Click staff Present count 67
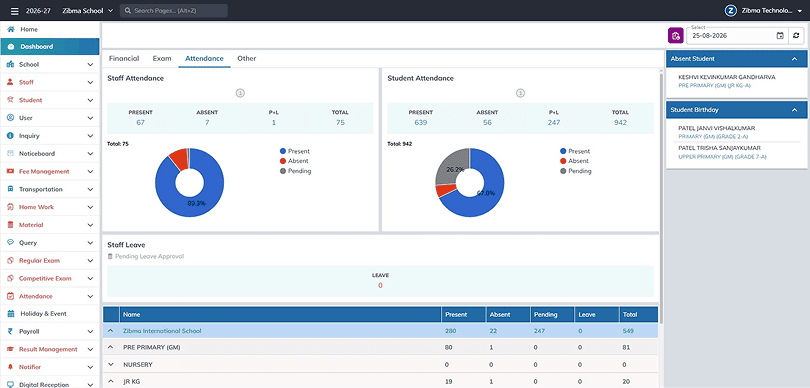This screenshot has height=388, width=810. click(x=141, y=122)
